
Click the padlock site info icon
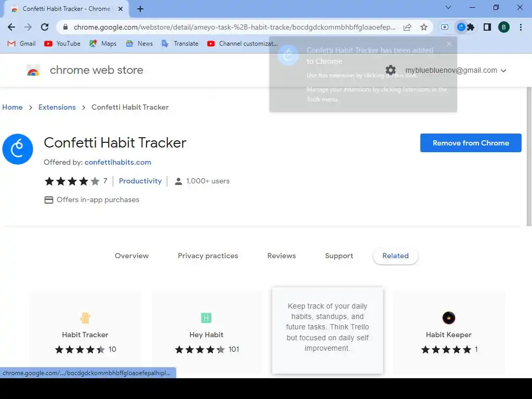coord(65,27)
